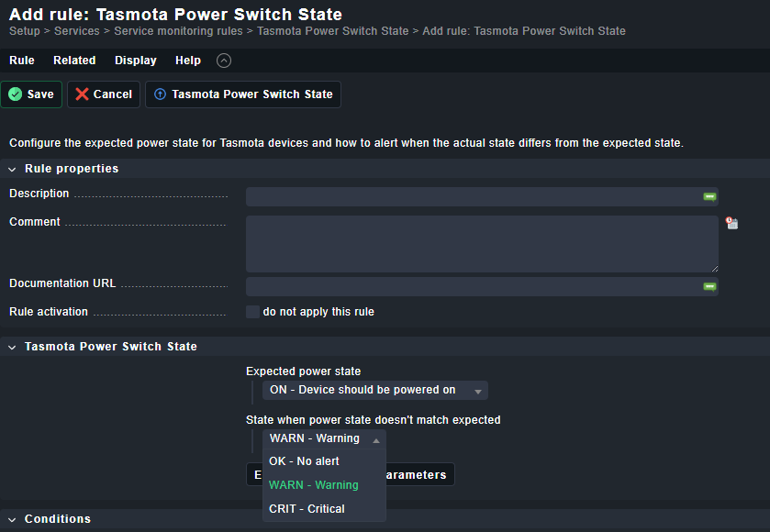This screenshot has height=532, width=770.
Task: Open the Expected power state dropdown
Action: coord(374,391)
